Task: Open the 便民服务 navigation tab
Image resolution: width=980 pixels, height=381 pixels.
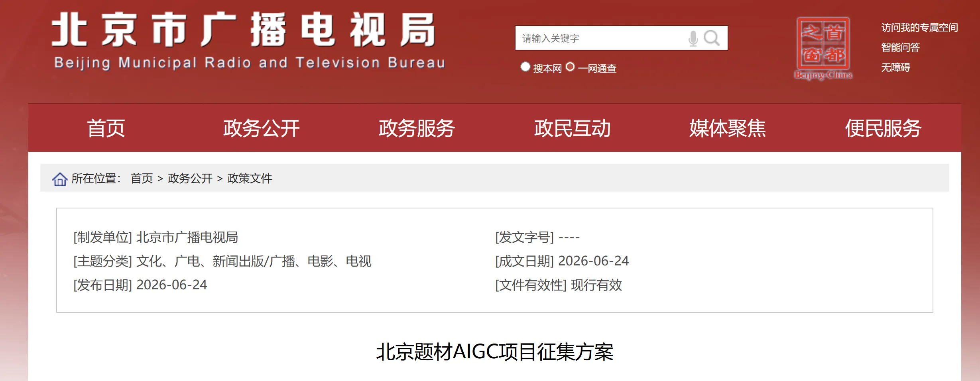Action: 884,128
